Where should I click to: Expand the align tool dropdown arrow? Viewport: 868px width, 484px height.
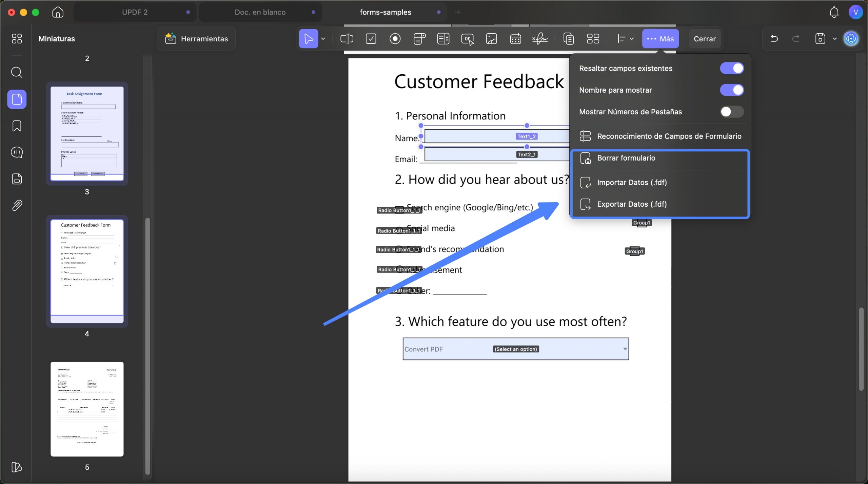click(x=632, y=39)
